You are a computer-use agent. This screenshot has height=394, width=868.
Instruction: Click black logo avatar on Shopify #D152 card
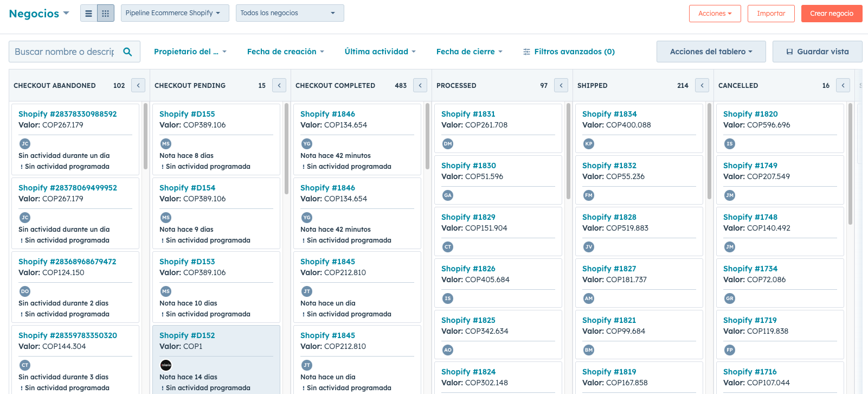tap(166, 365)
